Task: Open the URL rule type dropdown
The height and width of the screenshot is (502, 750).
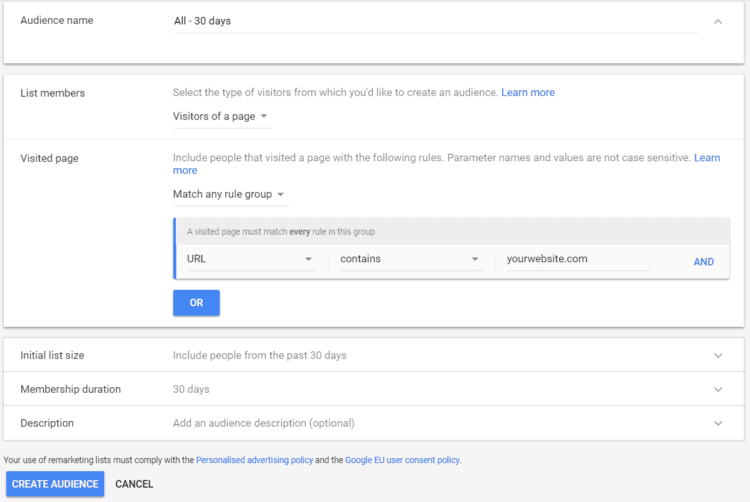Action: click(x=250, y=260)
